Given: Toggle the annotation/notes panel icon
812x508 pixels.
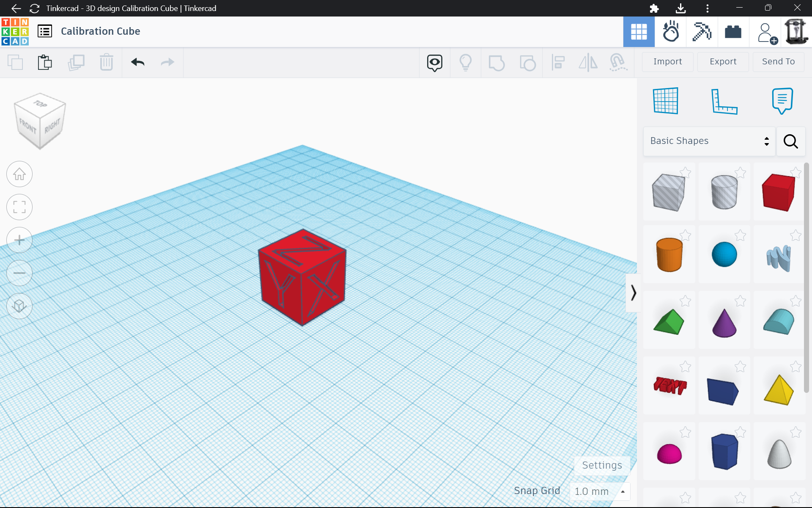Looking at the screenshot, I should pos(782,100).
